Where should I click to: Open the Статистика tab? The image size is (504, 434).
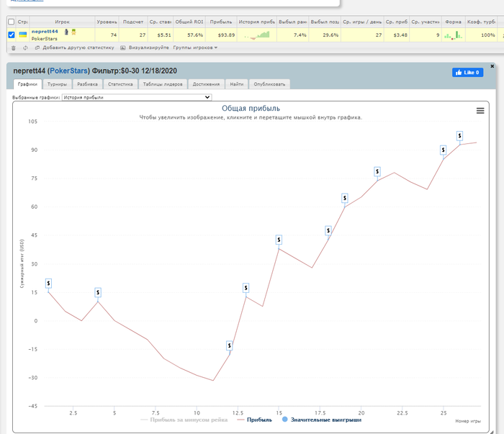coord(120,84)
